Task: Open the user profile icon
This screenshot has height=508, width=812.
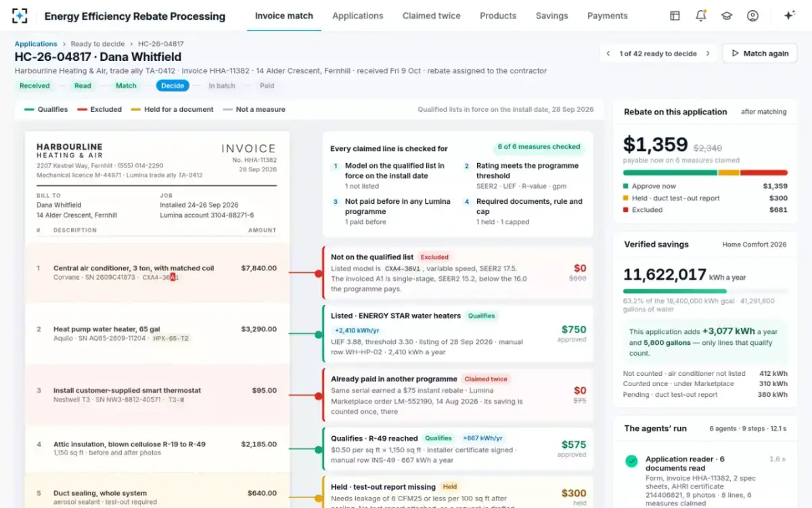Action: (752, 16)
